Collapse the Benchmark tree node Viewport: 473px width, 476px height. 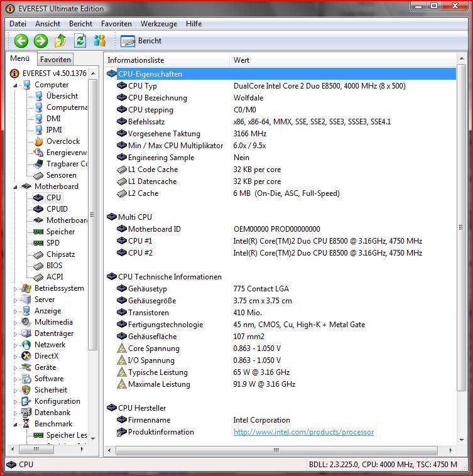15,424
